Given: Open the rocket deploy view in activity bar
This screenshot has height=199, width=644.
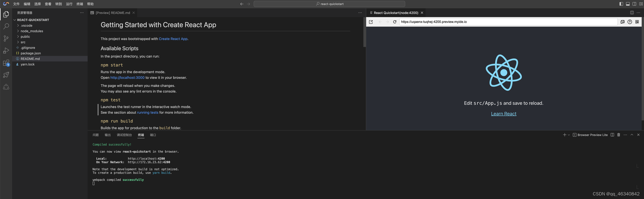Looking at the screenshot, I should pyautogui.click(x=6, y=75).
